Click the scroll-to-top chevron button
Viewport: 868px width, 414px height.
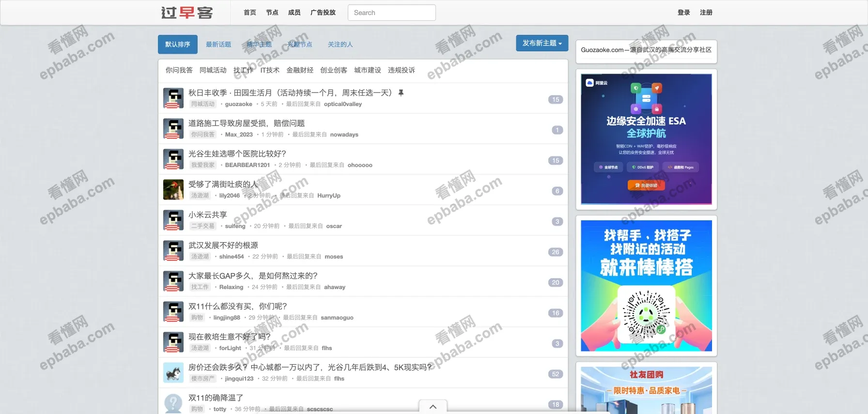coord(433,406)
